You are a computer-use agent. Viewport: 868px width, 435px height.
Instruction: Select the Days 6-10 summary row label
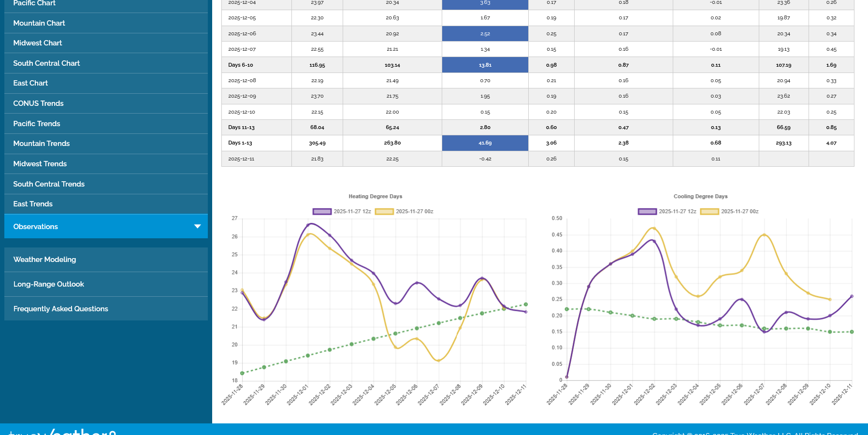(x=241, y=65)
